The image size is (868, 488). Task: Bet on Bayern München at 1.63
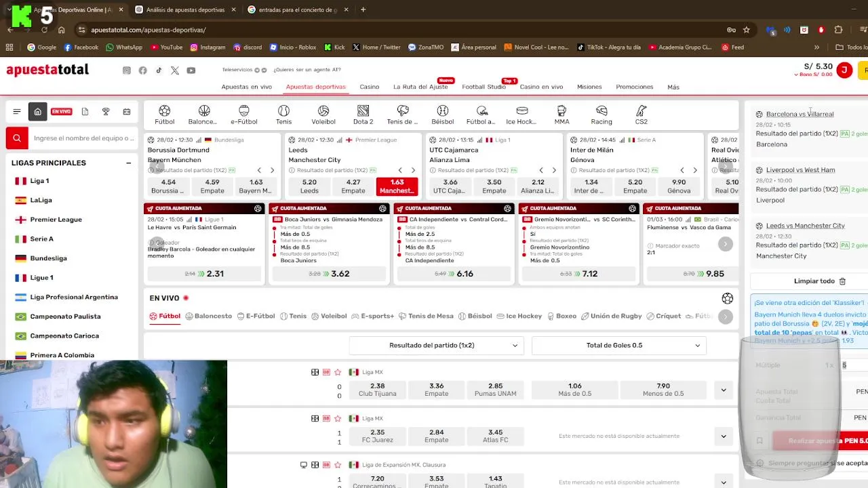click(256, 186)
